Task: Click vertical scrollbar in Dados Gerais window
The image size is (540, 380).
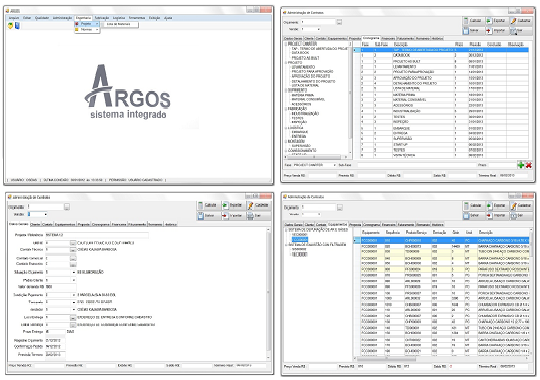Action: 268,295
